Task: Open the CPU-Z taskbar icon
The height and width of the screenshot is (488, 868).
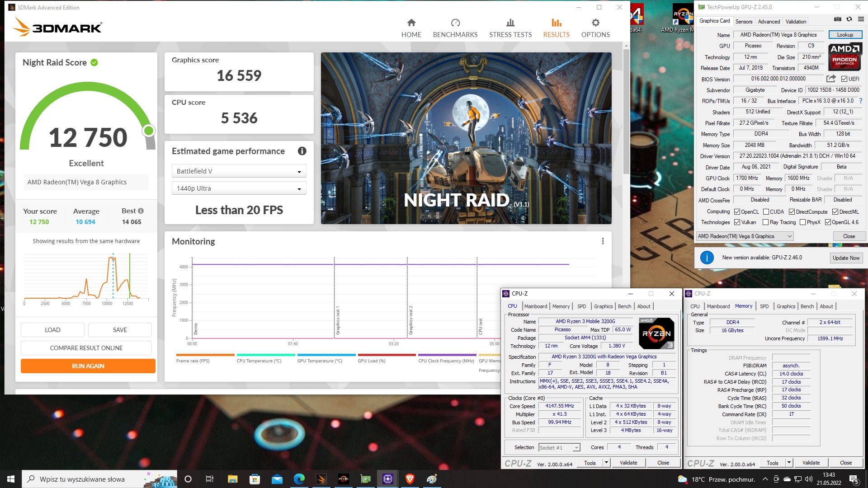Action: click(x=387, y=479)
